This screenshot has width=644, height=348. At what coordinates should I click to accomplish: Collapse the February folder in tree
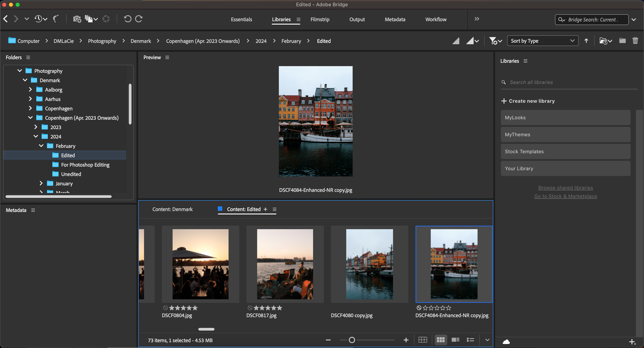click(41, 146)
